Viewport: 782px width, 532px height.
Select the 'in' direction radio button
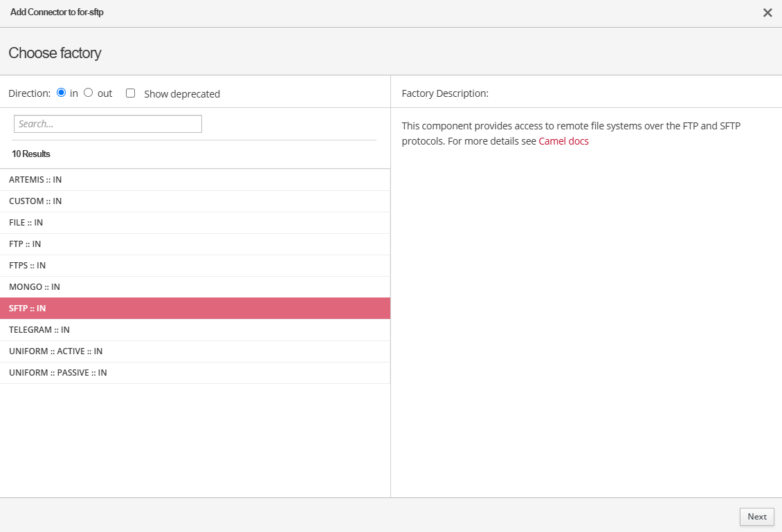click(x=61, y=93)
